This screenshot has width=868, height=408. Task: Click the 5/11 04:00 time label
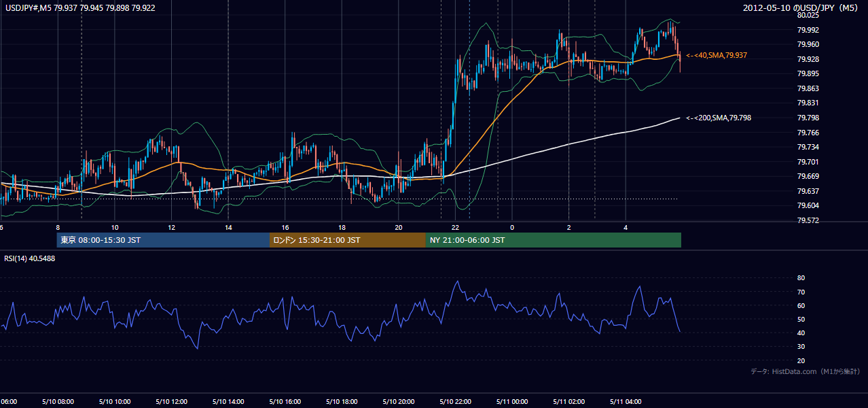click(x=626, y=402)
